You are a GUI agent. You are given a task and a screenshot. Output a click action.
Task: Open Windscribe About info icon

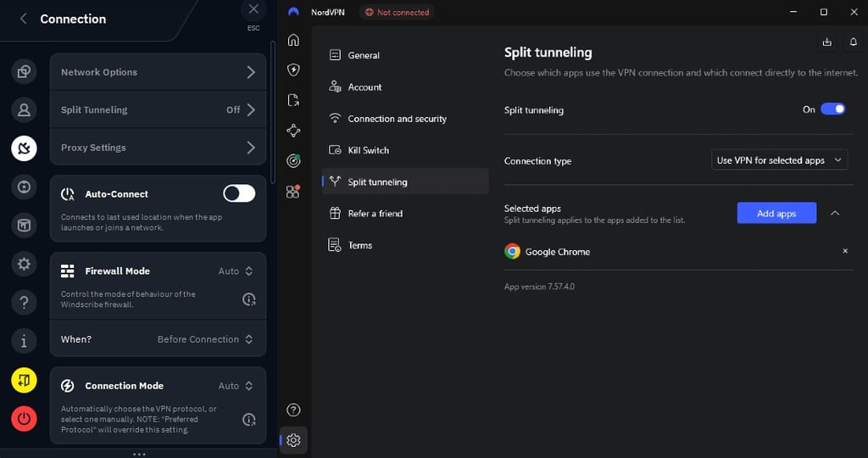point(24,341)
